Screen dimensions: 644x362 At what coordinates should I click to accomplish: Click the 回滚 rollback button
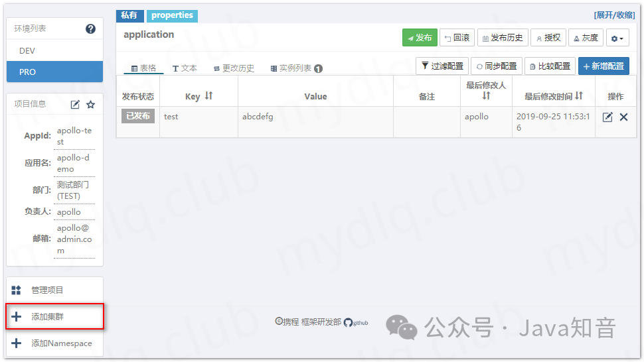457,38
